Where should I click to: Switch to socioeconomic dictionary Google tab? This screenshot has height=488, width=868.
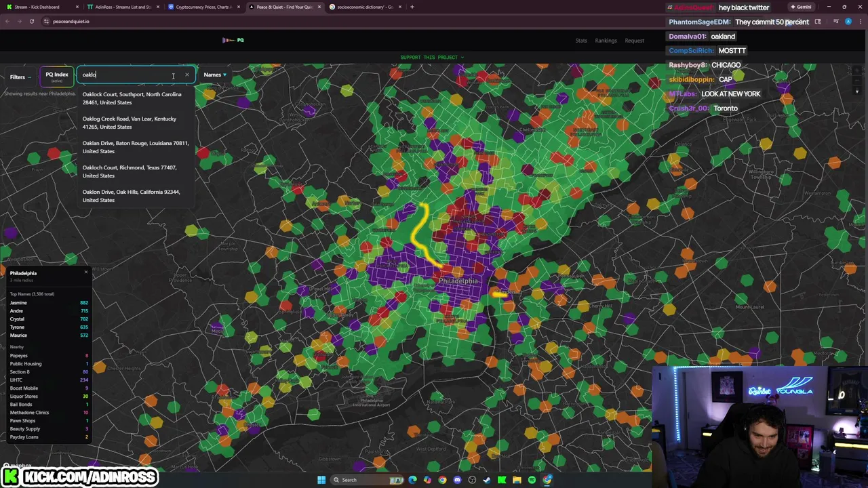click(365, 7)
